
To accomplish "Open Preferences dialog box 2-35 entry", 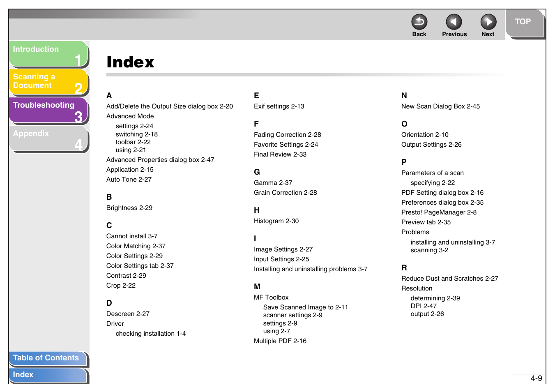I will (x=442, y=203).
